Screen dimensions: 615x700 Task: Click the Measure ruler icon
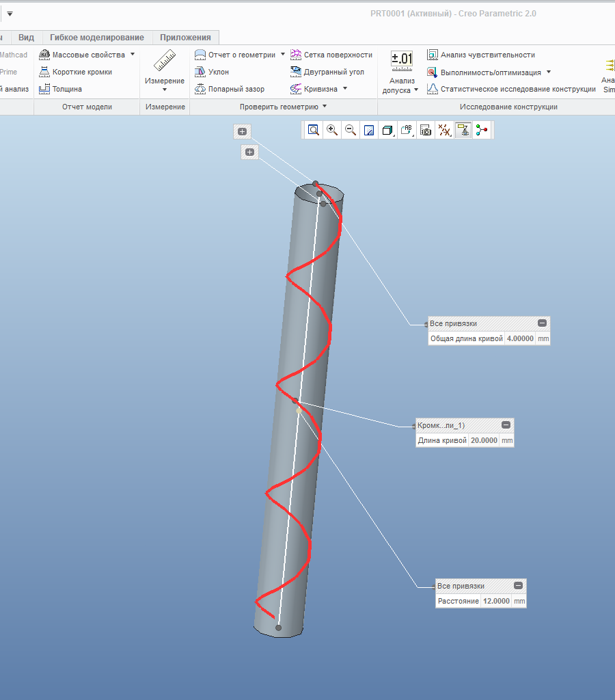[x=165, y=60]
